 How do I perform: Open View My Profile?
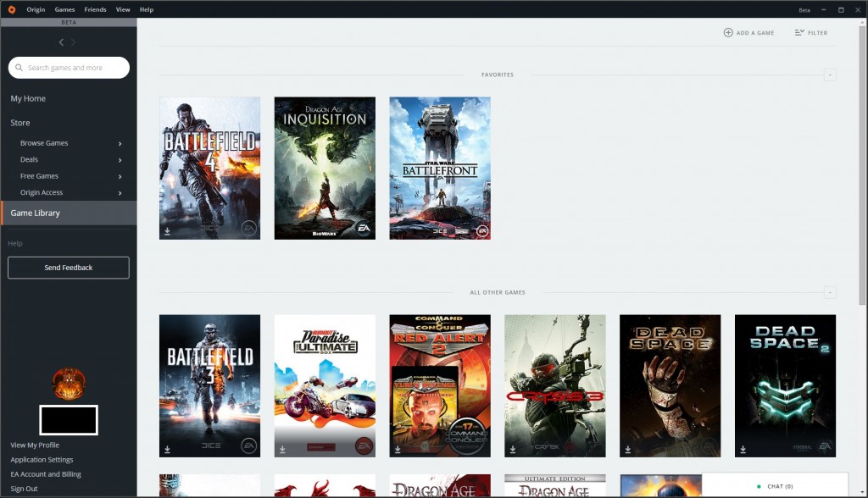35,445
